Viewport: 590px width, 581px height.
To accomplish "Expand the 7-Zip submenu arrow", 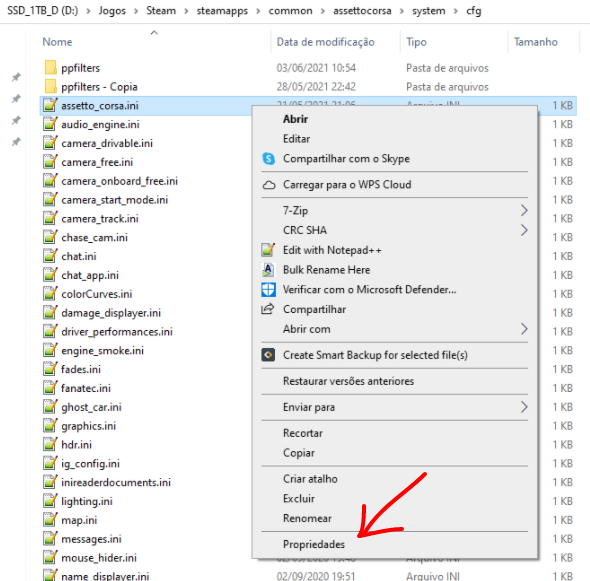I will point(524,210).
